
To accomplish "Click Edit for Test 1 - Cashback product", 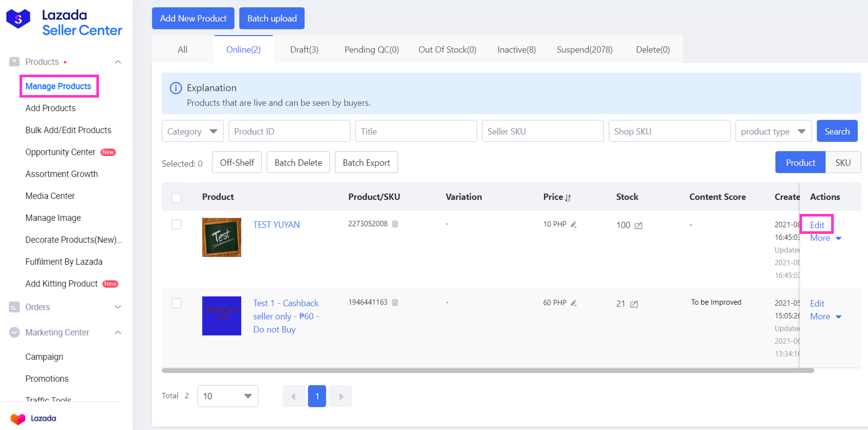I will (817, 303).
